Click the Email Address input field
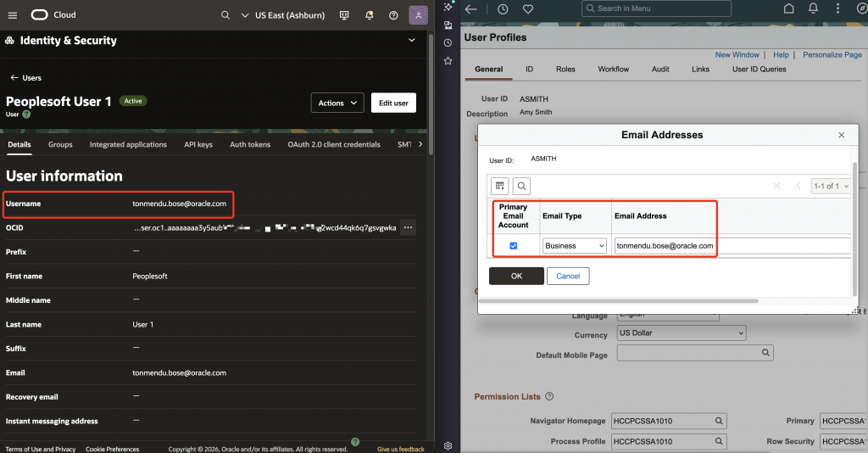The width and height of the screenshot is (868, 453). click(732, 246)
